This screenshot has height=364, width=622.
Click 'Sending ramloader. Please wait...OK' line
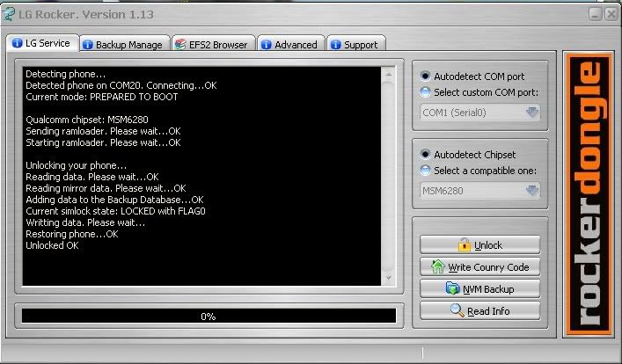[103, 131]
